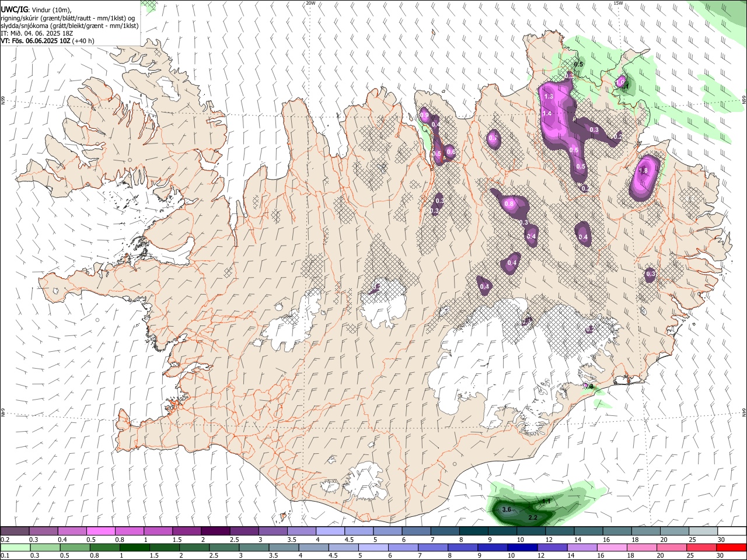Click the '15W' longitude label at top
The height and width of the screenshot is (560, 747).
(618, 3)
